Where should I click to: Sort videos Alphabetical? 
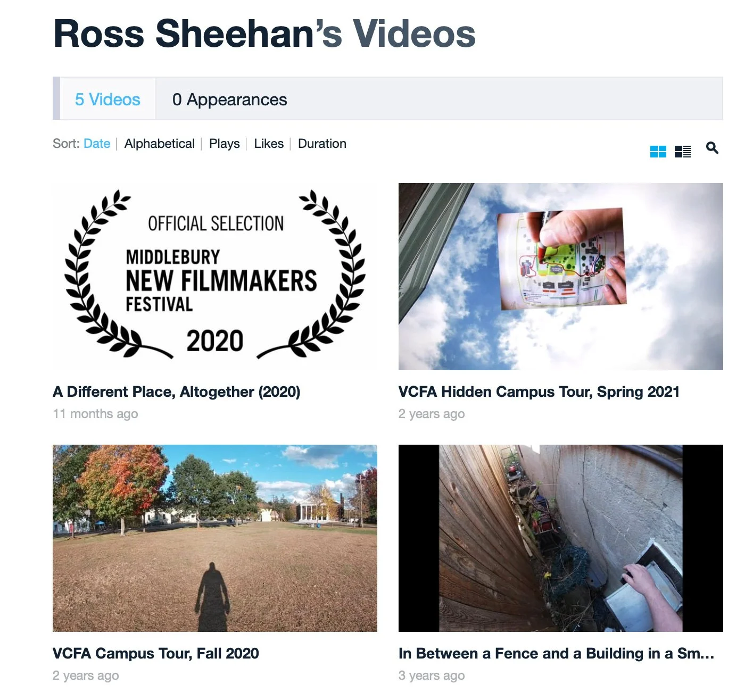[x=159, y=144]
